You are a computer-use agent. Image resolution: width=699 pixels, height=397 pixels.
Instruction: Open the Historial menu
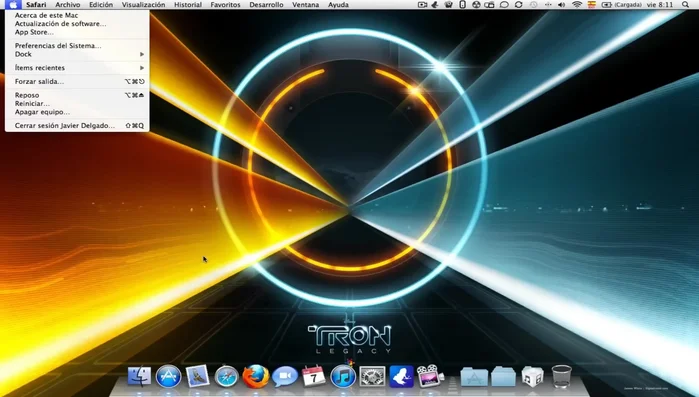coord(188,5)
